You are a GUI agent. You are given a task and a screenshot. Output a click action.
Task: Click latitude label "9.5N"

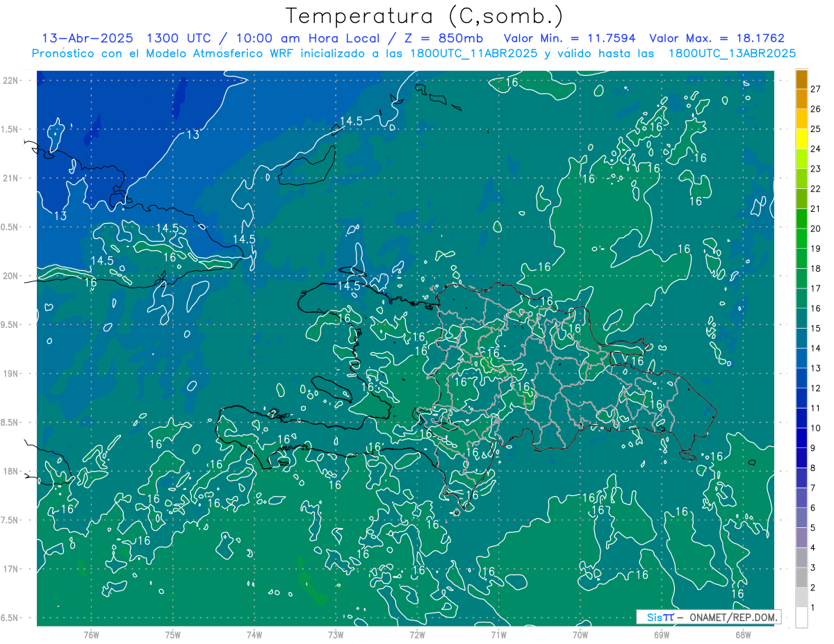(x=9, y=324)
